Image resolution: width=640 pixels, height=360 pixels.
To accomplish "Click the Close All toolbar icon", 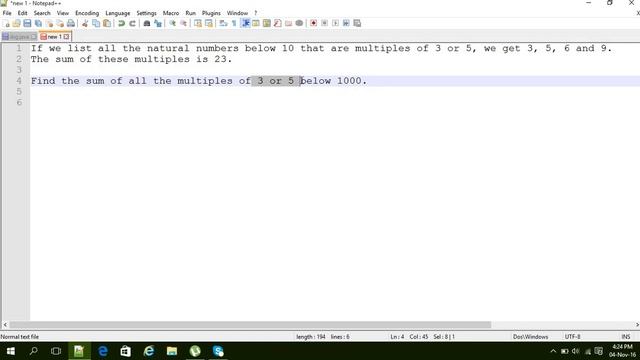I will [x=60, y=23].
